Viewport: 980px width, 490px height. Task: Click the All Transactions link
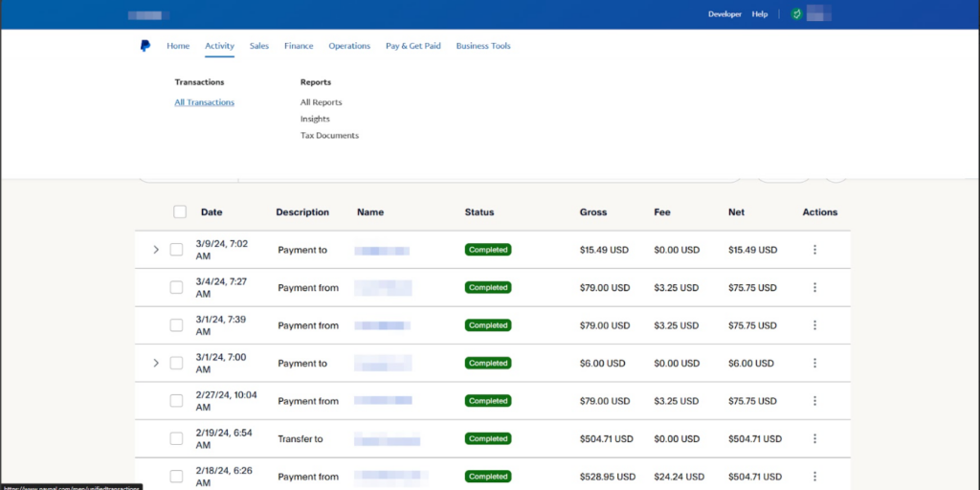[x=204, y=102]
